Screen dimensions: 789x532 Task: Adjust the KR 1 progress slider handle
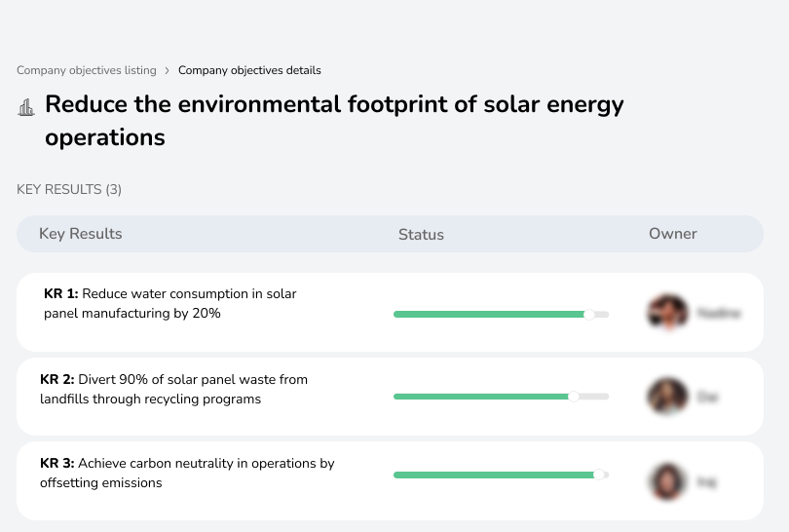(588, 314)
